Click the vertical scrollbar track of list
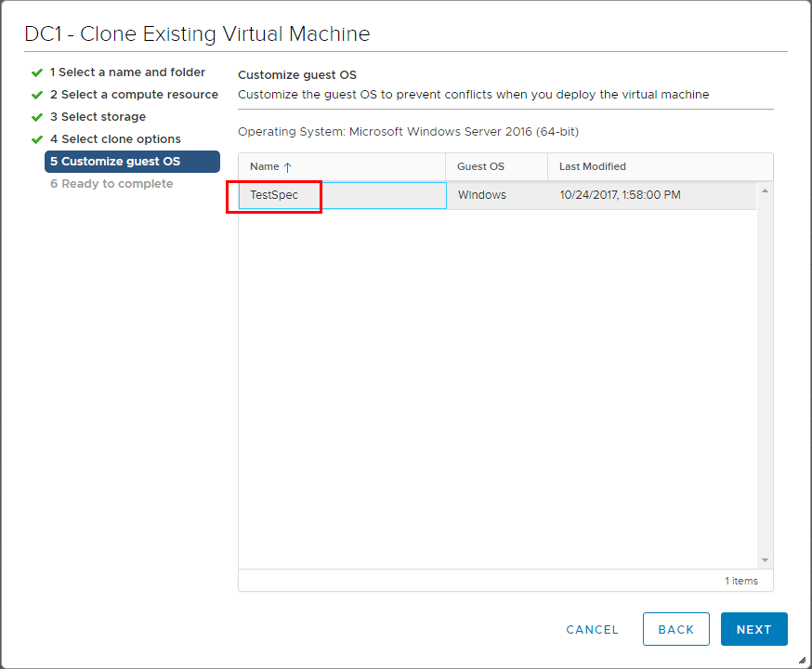This screenshot has width=812, height=669. [765, 375]
